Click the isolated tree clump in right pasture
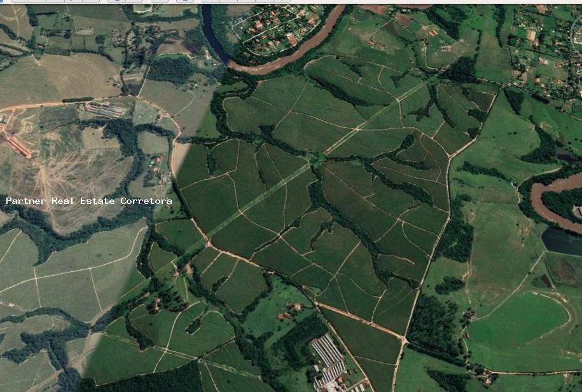582x392 pixels. tap(450, 285)
